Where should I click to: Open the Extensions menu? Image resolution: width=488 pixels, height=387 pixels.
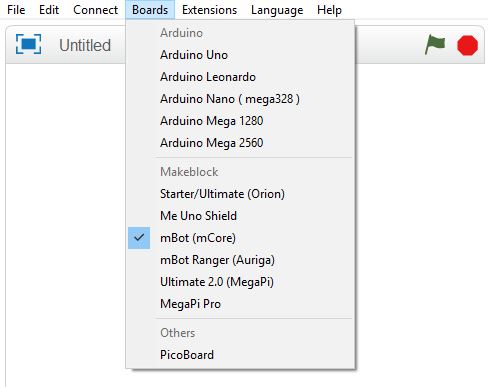209,10
